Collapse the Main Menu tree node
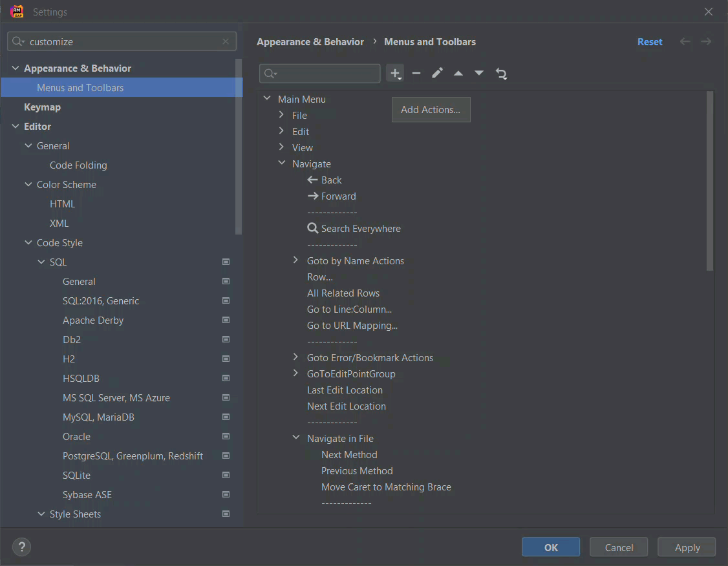Viewport: 728px width, 566px height. pyautogui.click(x=267, y=98)
